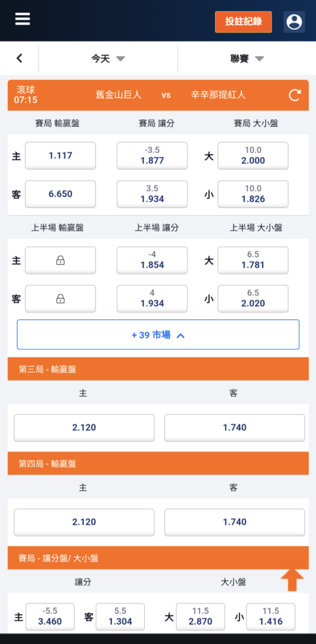This screenshot has height=644, width=316.
Task: Pick 讓分 主 -5.5 at 3.460
Action: pyautogui.click(x=50, y=616)
